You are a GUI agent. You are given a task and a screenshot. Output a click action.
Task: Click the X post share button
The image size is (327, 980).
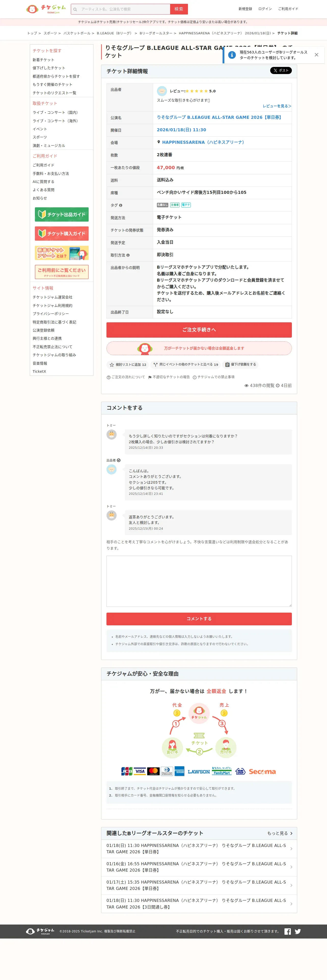[281, 70]
